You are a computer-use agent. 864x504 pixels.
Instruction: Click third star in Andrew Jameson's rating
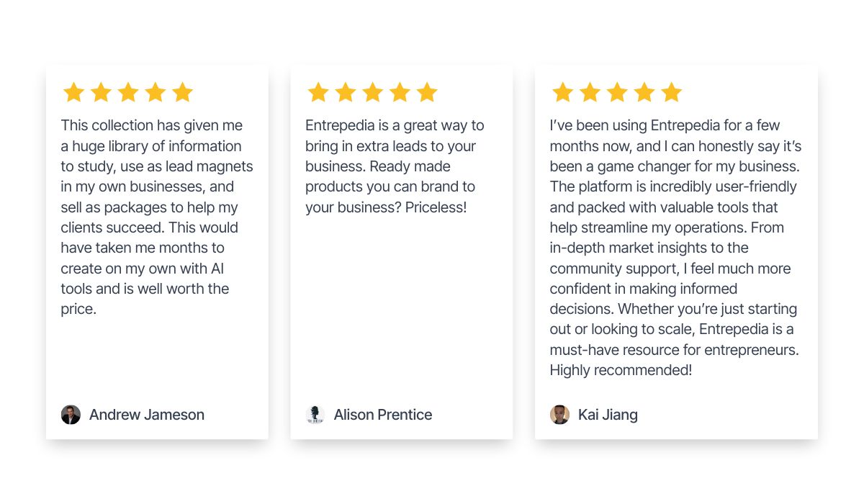click(128, 92)
